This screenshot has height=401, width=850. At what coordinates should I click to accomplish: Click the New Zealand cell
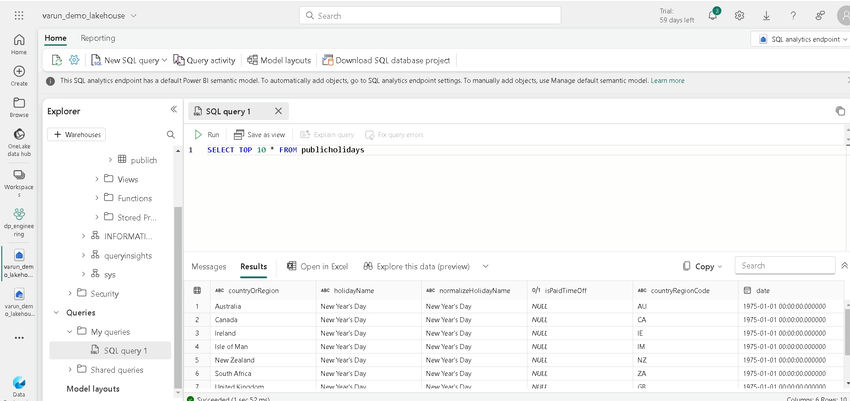(x=262, y=360)
